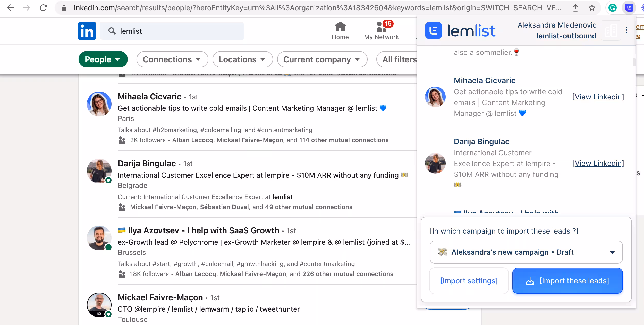This screenshot has height=325, width=644.
Task: Select campaign from Aleksandra's new campaign dropdown
Action: pos(526,252)
